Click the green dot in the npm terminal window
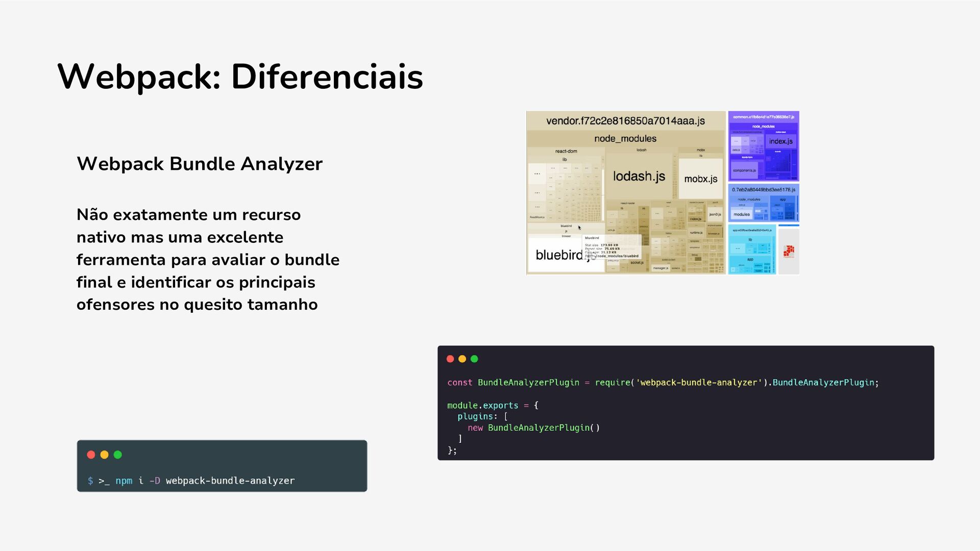980x551 pixels. (x=117, y=455)
